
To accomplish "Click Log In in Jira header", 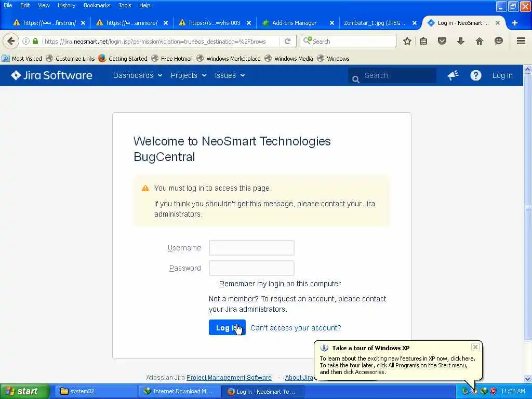I will pyautogui.click(x=502, y=75).
